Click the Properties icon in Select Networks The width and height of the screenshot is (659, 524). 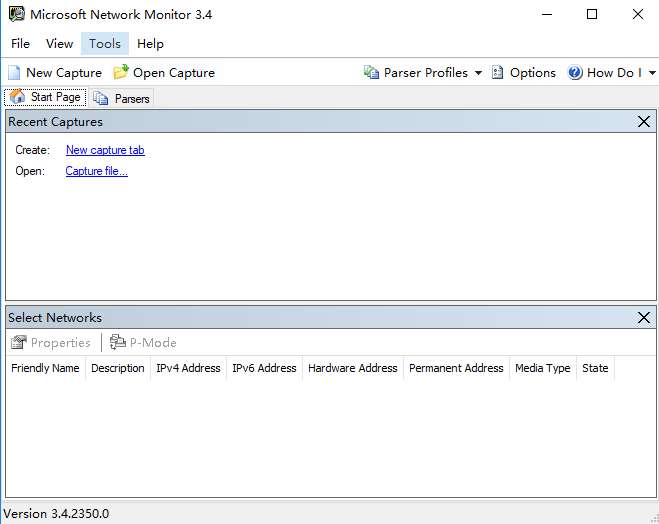coord(18,342)
